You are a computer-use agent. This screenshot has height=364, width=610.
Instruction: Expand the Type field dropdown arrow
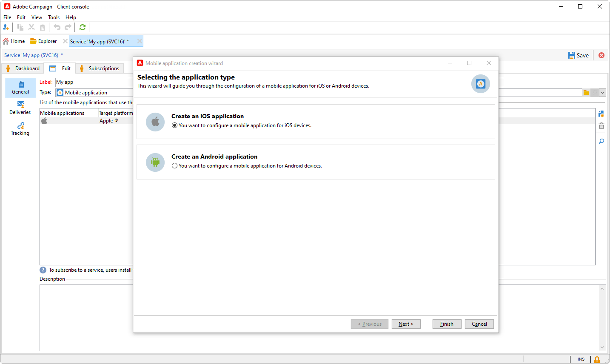(602, 93)
